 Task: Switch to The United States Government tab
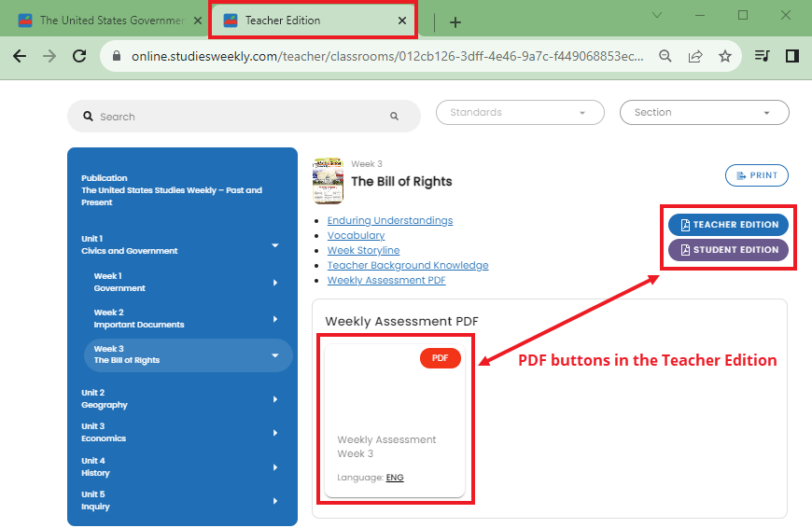pyautogui.click(x=104, y=21)
